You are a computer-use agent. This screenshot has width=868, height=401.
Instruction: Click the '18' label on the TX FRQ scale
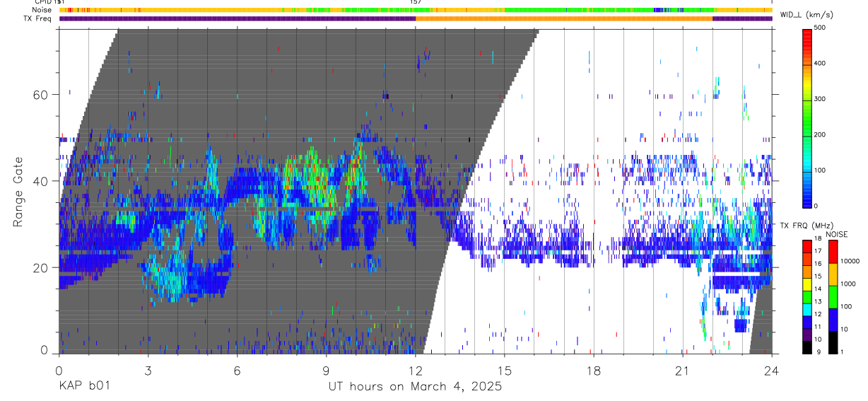pos(818,239)
